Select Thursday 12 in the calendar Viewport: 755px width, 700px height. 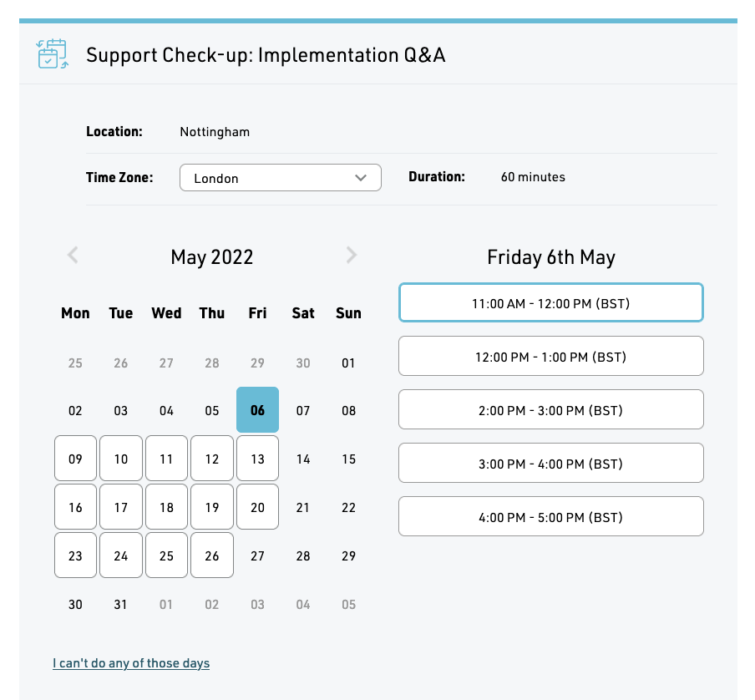tap(212, 459)
